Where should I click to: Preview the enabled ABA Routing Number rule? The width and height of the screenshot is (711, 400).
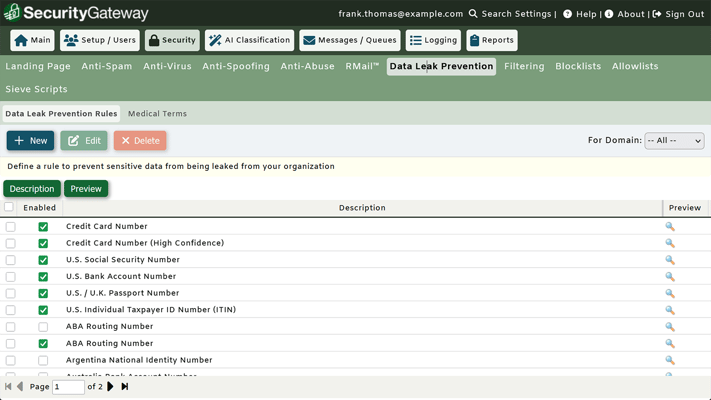[670, 343]
